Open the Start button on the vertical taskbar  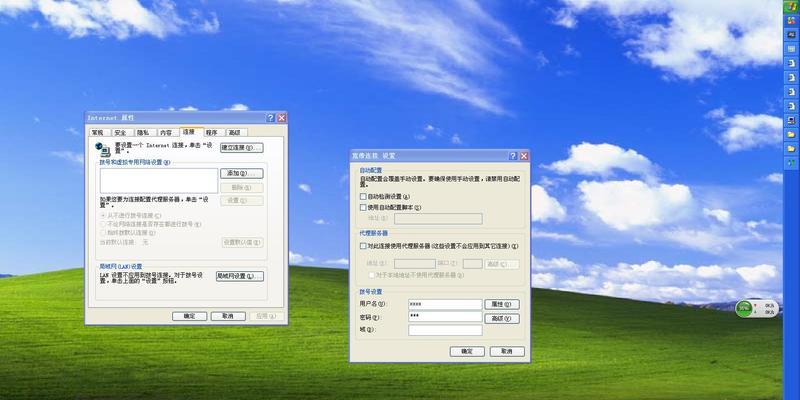(x=791, y=6)
